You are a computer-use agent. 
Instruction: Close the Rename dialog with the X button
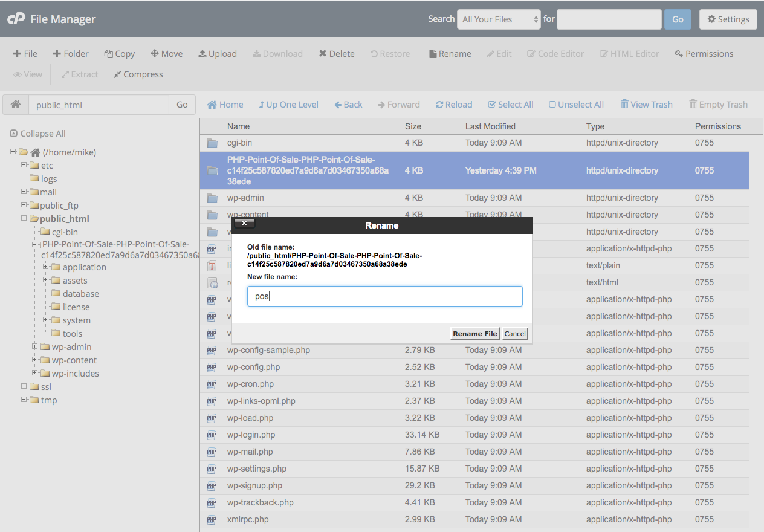[x=244, y=223]
